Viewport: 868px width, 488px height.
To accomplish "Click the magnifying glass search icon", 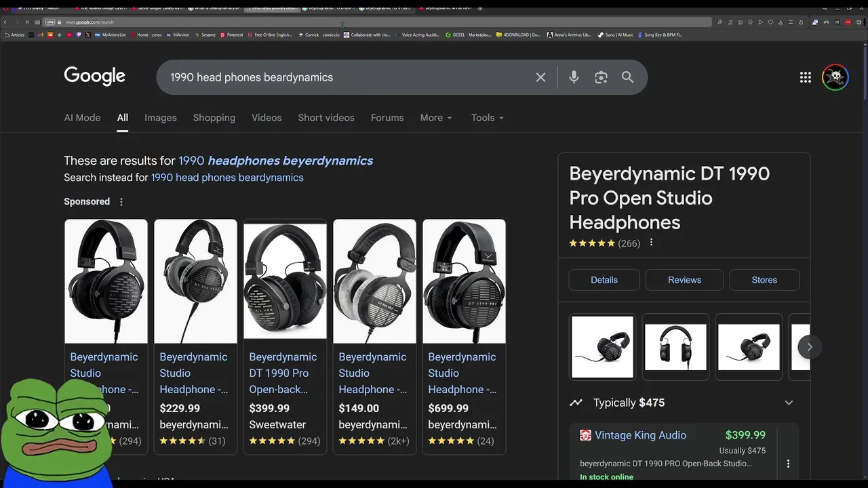I will [628, 77].
